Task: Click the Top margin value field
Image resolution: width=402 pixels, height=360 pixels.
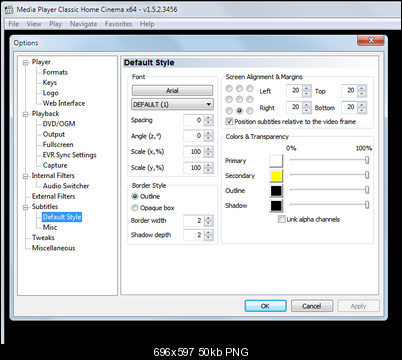Action: (350, 90)
